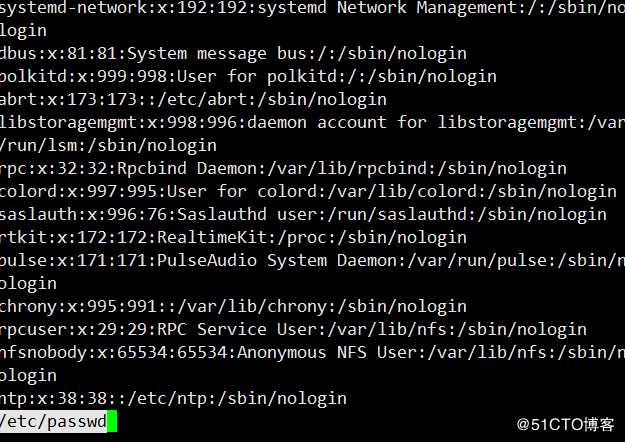The image size is (625, 442).
Task: Click the green terminal cursor block
Action: pyautogui.click(x=112, y=422)
